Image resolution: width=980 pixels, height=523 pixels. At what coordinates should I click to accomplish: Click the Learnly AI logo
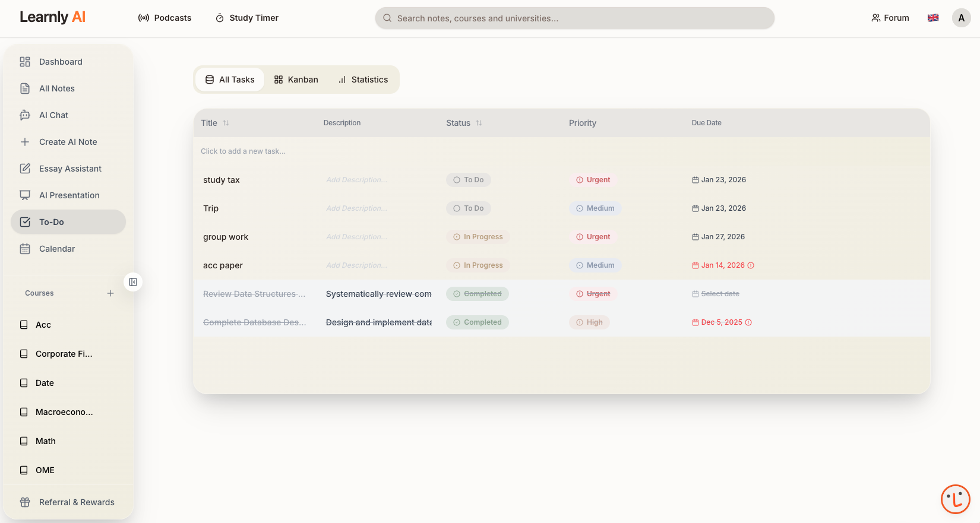[x=53, y=17]
